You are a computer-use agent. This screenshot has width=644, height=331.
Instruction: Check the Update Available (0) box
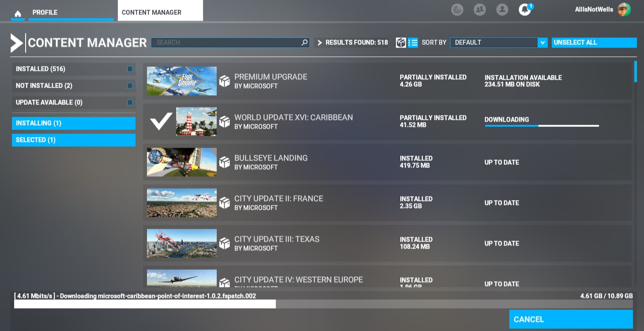tap(129, 102)
